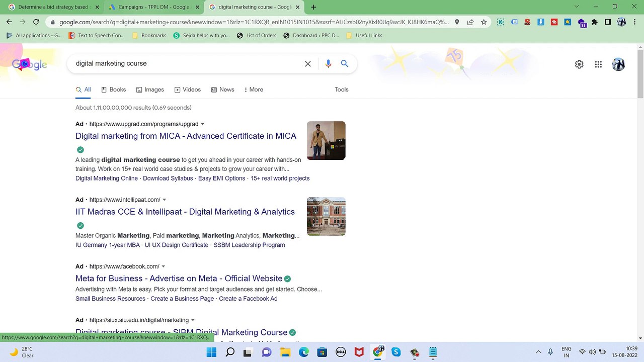The height and width of the screenshot is (362, 644).
Task: Open the red TubeBuddy extension icon
Action: click(x=554, y=22)
